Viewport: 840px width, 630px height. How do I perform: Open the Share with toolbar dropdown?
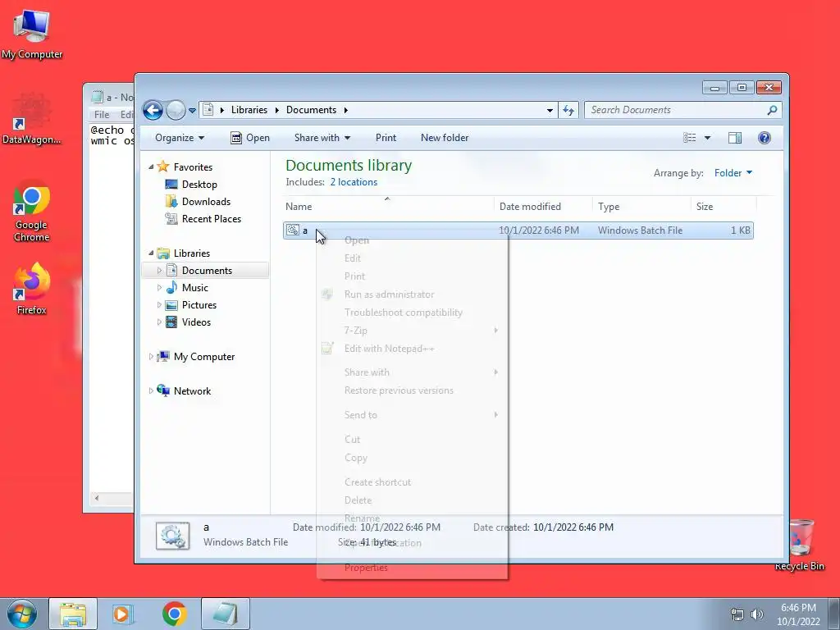click(322, 138)
